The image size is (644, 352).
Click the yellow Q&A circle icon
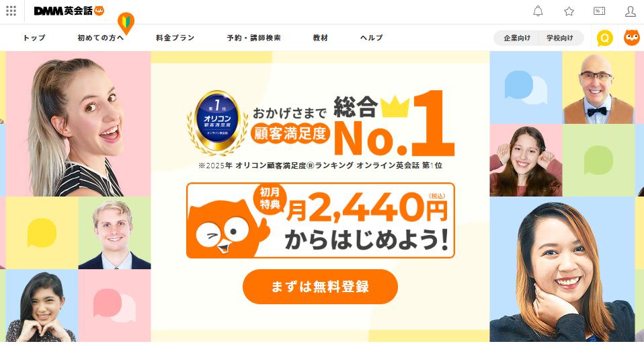pos(604,38)
